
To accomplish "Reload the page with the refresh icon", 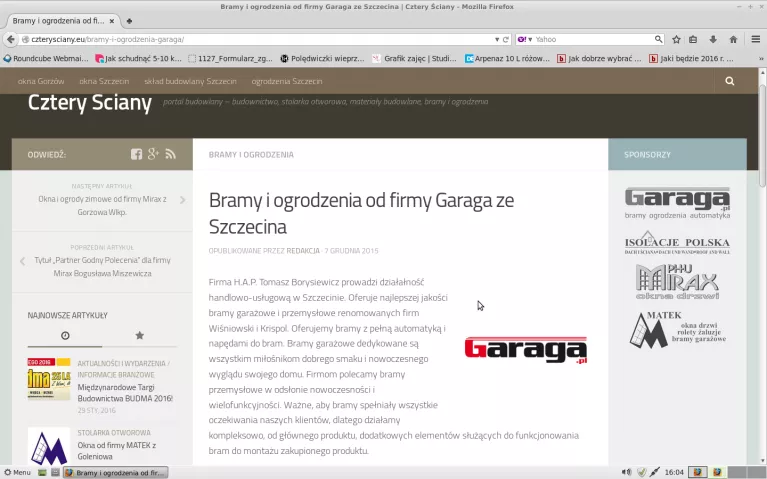I will point(506,40).
